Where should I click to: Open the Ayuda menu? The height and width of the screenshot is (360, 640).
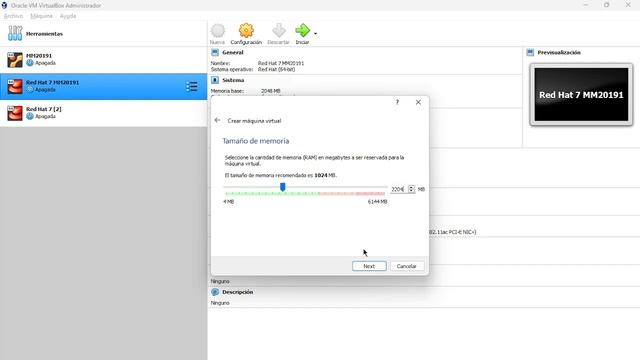(x=68, y=16)
